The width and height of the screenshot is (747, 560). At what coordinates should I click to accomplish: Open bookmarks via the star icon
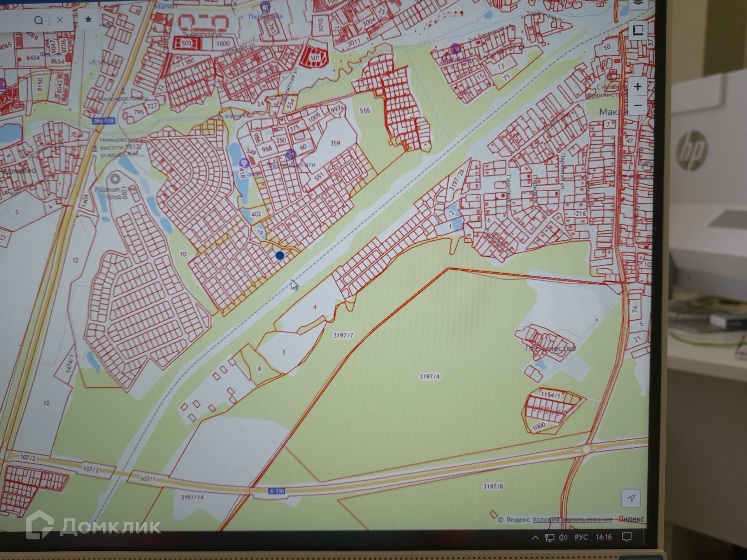[88, 19]
